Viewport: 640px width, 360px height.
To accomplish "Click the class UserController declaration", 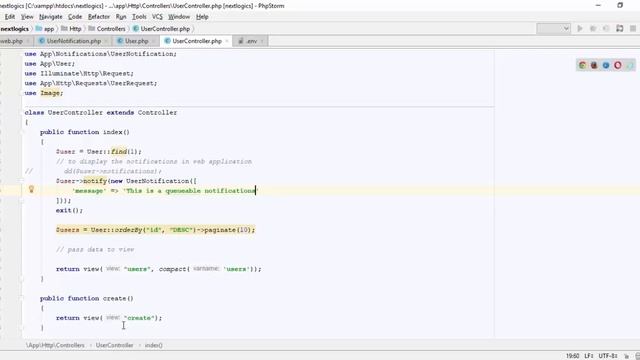I will click(101, 113).
